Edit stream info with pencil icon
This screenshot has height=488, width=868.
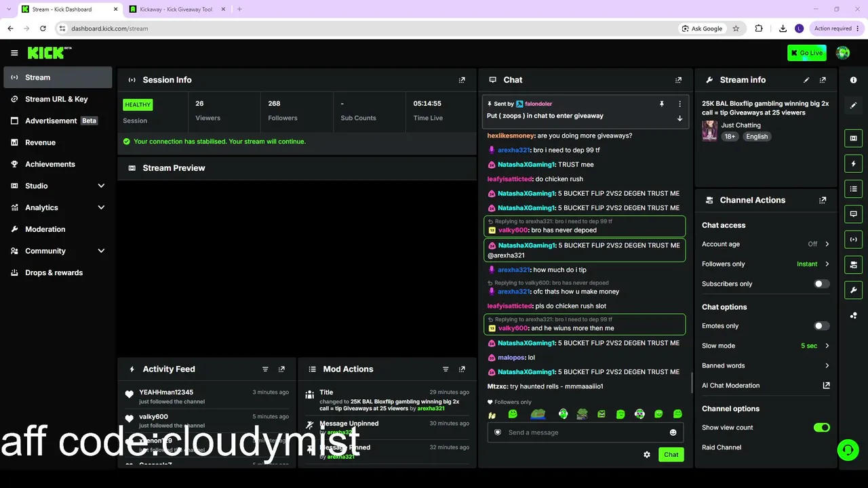[806, 80]
